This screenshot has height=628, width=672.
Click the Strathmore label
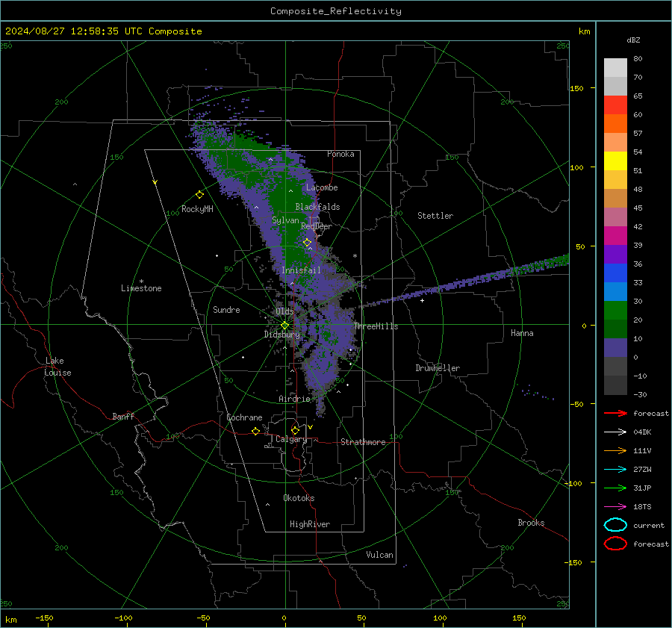363,442
